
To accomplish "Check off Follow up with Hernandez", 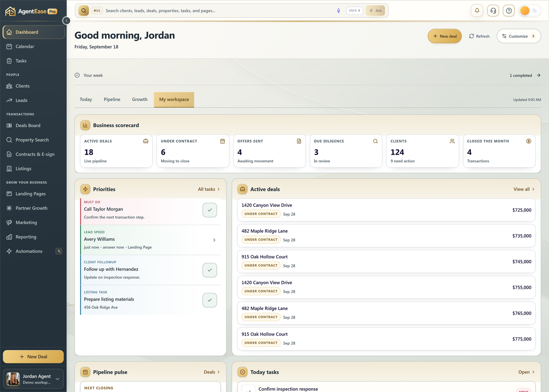I will click(x=210, y=270).
